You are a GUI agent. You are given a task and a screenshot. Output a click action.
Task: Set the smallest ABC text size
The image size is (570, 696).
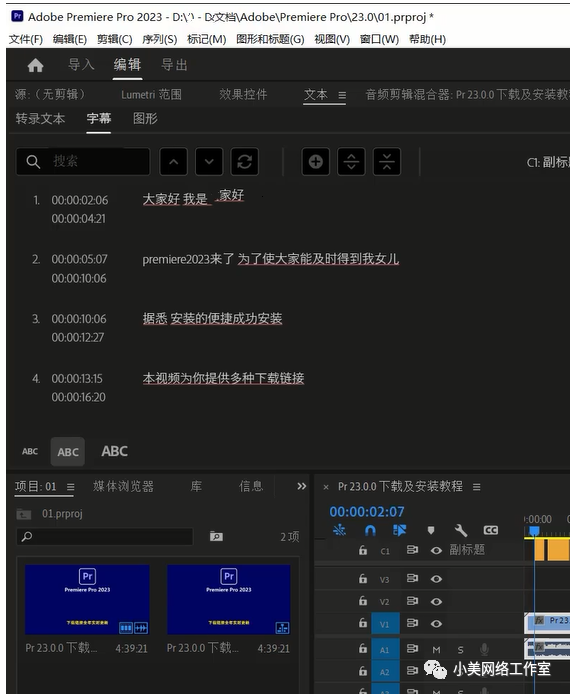30,451
